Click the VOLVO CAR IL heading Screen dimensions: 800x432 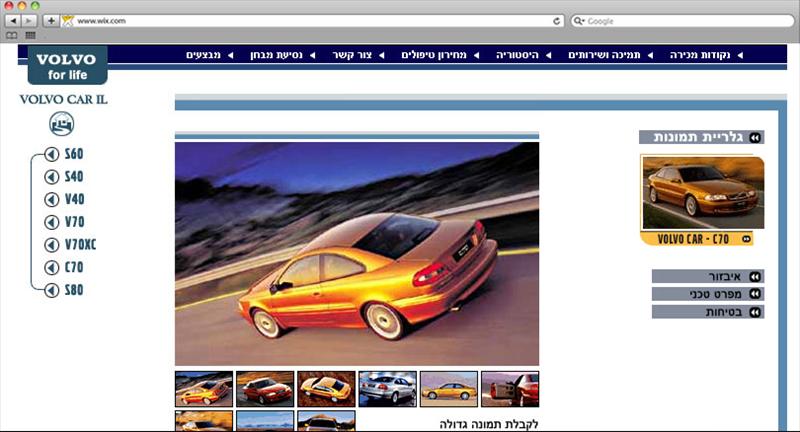point(63,99)
